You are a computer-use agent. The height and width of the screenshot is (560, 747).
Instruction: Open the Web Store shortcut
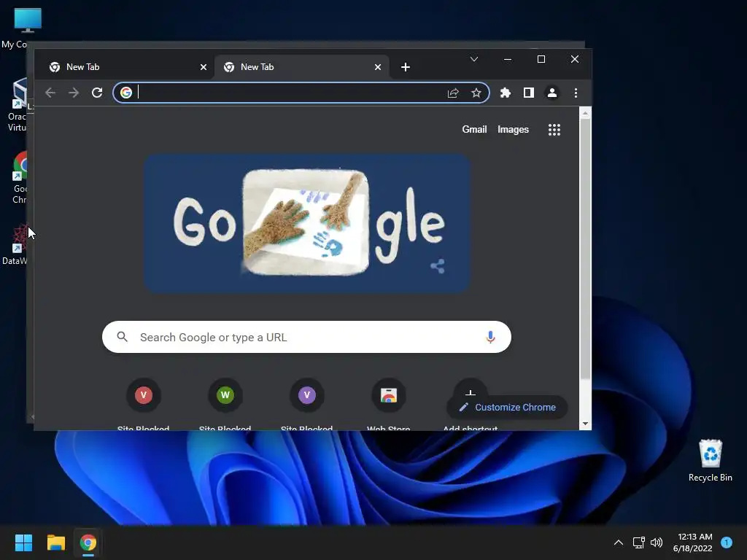(x=389, y=394)
